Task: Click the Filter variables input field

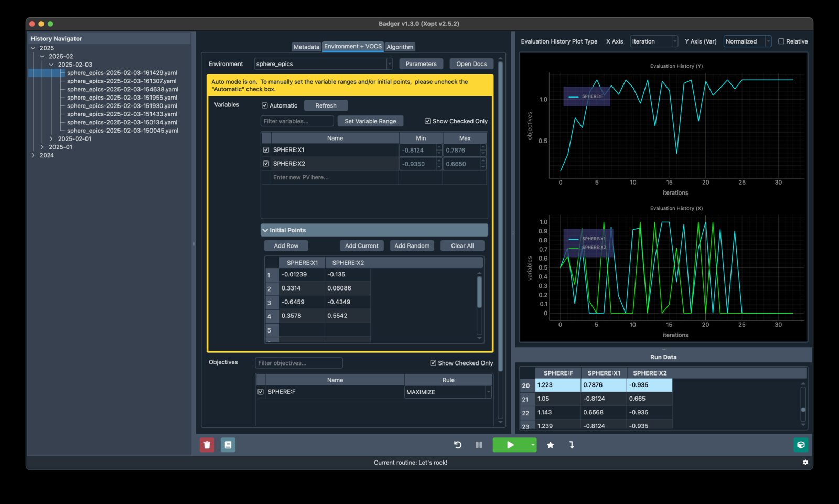Action: 297,121
